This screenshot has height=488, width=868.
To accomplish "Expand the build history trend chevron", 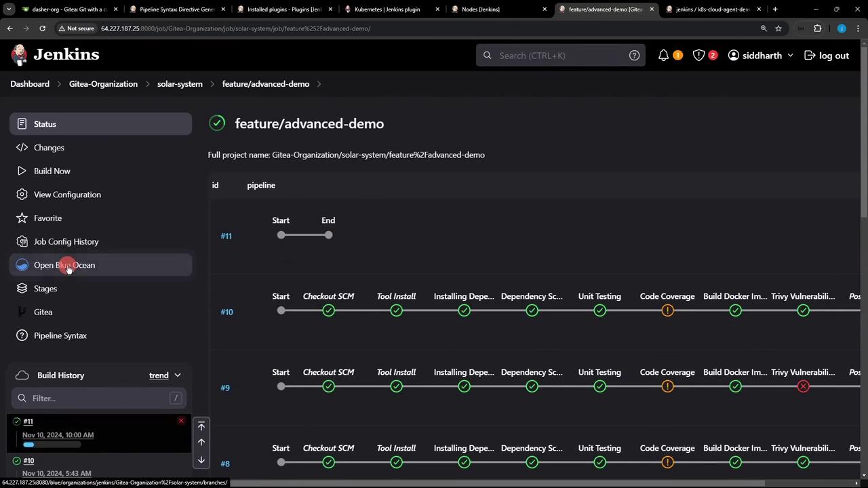I will coord(178,375).
